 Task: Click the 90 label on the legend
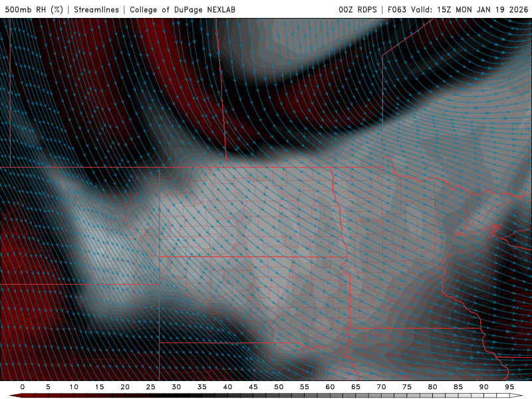click(x=483, y=387)
